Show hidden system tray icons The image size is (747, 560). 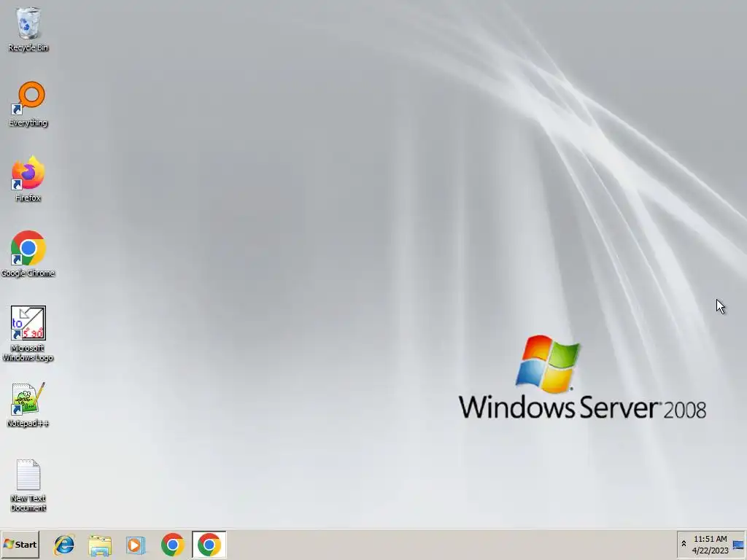click(x=684, y=544)
